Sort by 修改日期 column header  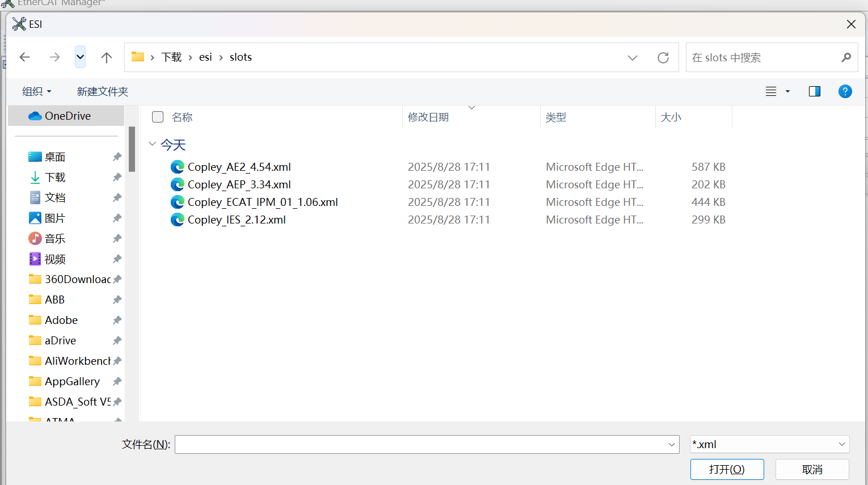click(428, 117)
